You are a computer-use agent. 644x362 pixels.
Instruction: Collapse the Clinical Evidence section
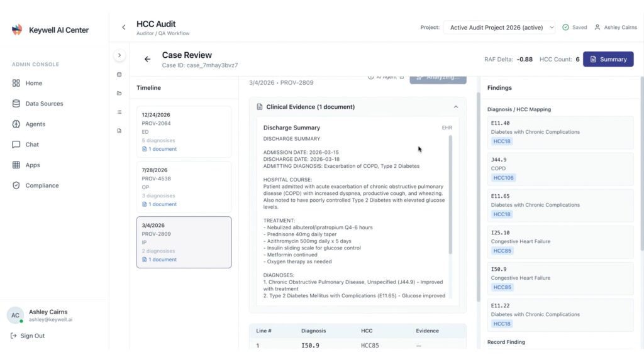(455, 107)
